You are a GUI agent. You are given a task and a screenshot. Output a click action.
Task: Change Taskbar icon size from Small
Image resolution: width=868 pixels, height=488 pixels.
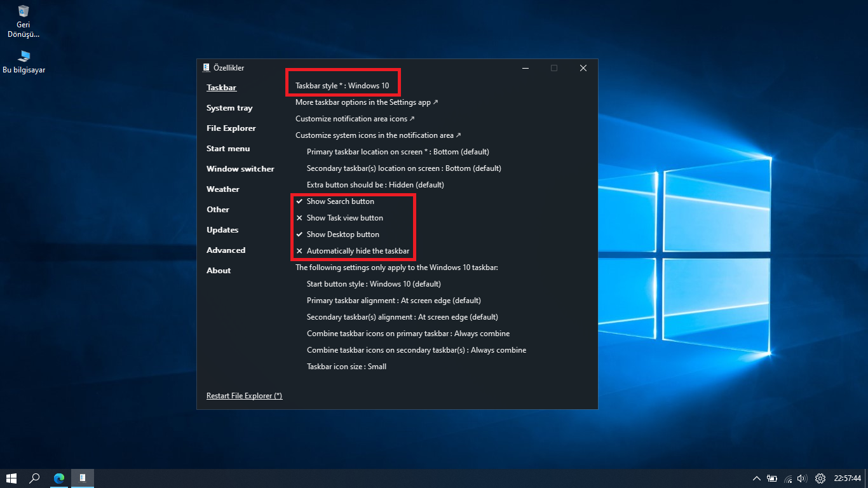346,367
